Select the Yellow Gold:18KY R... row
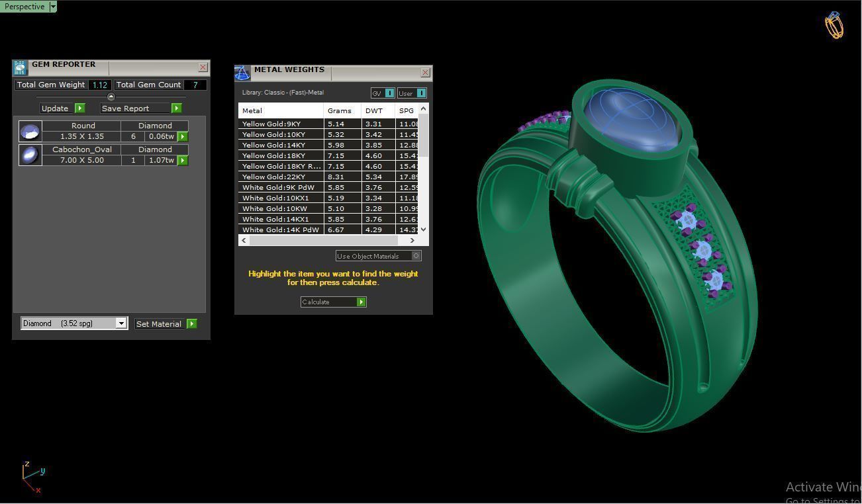Image resolution: width=862 pixels, height=504 pixels. [x=329, y=166]
